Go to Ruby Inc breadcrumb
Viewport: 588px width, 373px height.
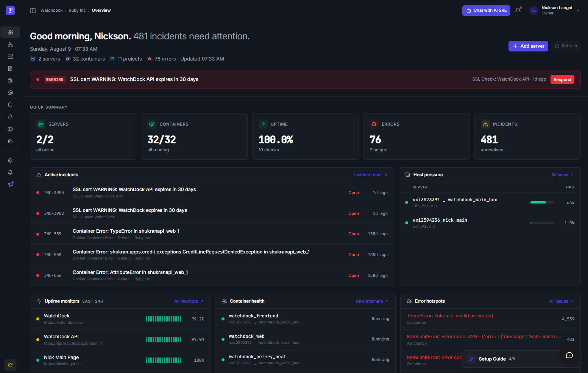(77, 11)
